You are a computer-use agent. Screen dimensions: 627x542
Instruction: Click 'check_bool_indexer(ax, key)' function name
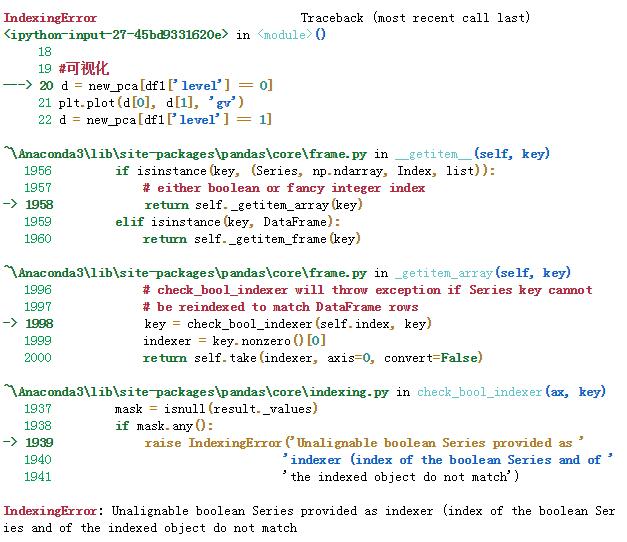point(511,392)
